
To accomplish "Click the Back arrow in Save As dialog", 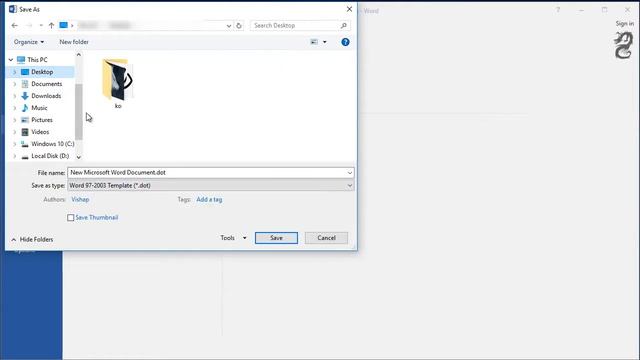I will pos(15,25).
